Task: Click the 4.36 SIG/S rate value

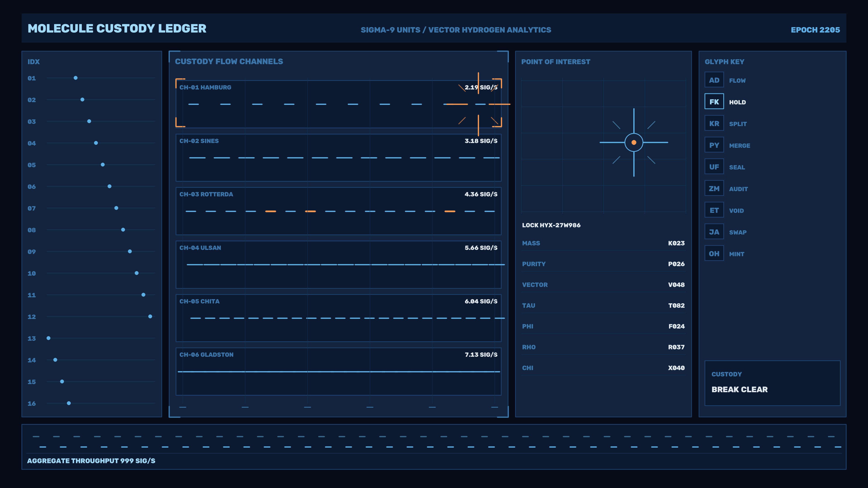Action: point(481,194)
